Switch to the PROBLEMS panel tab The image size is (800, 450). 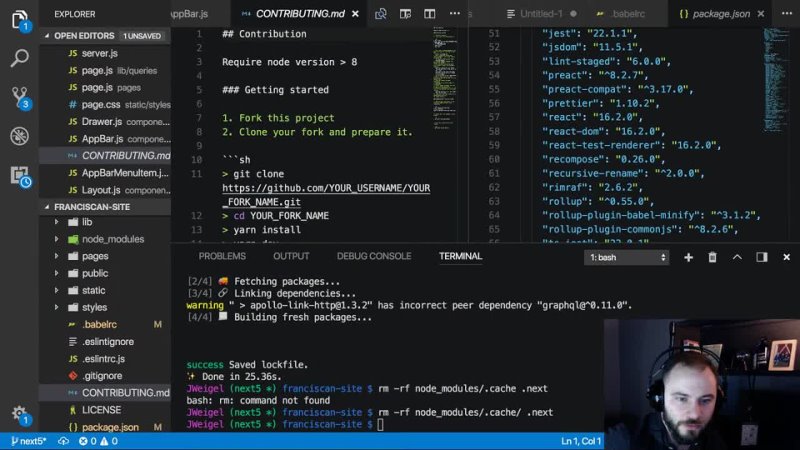tap(222, 256)
